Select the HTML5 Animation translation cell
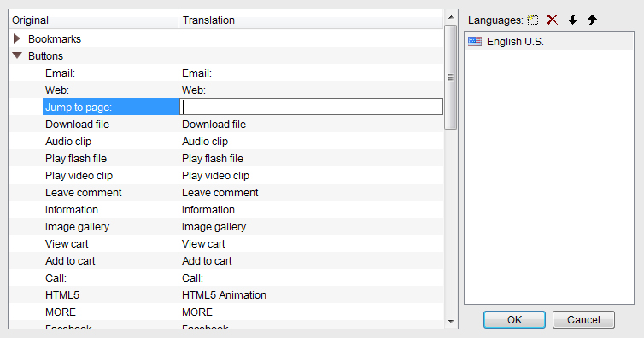 tap(224, 295)
